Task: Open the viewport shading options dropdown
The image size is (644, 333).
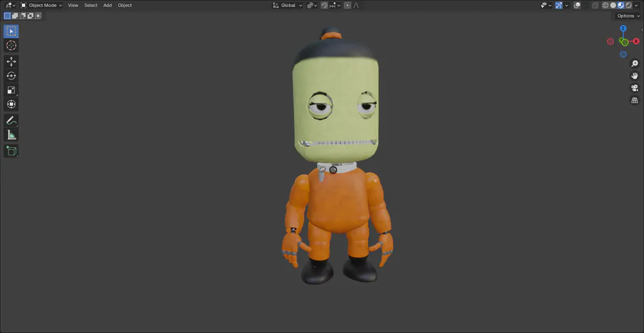Action: tap(636, 5)
